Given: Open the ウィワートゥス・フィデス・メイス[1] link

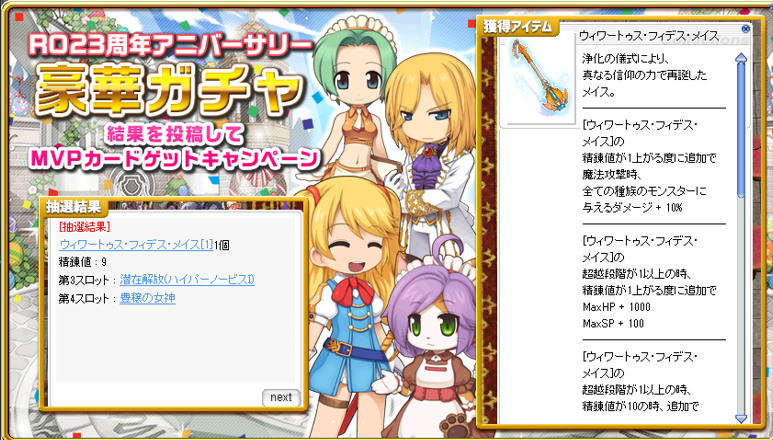Looking at the screenshot, I should point(136,244).
